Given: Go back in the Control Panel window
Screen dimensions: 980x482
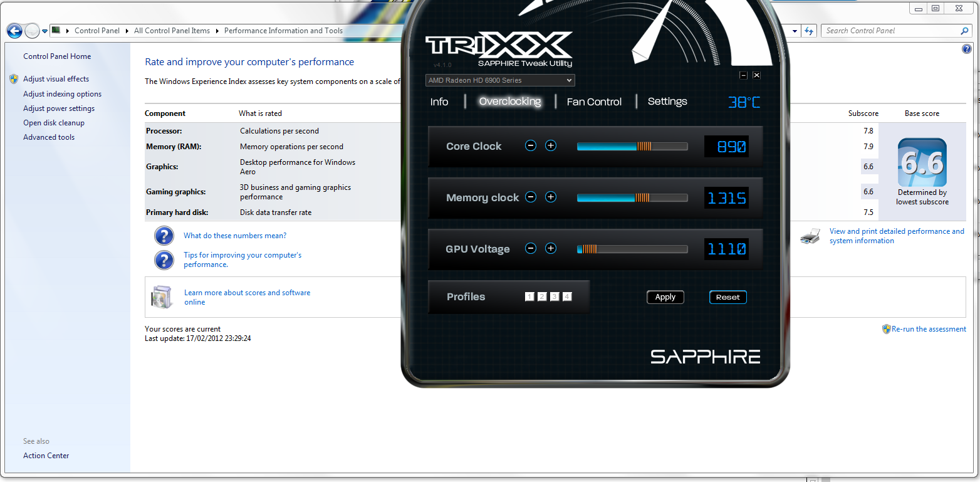Looking at the screenshot, I should pyautogui.click(x=14, y=31).
